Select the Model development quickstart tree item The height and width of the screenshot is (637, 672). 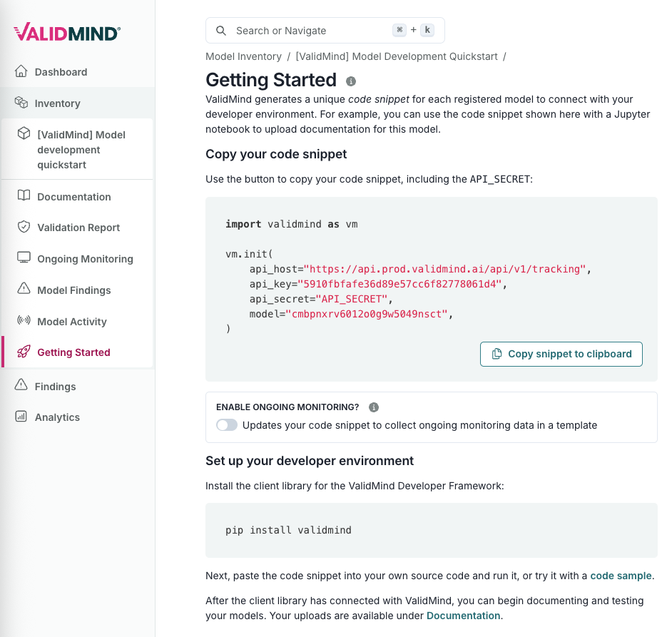pos(80,150)
